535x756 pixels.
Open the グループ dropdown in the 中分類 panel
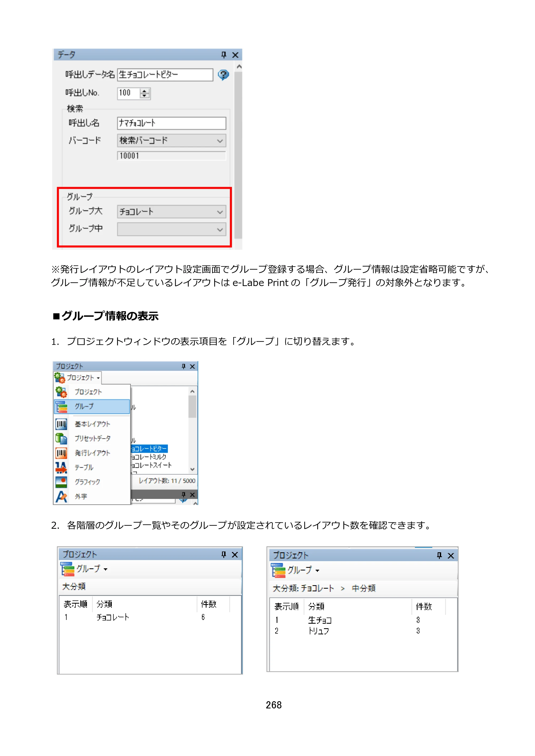tap(296, 570)
